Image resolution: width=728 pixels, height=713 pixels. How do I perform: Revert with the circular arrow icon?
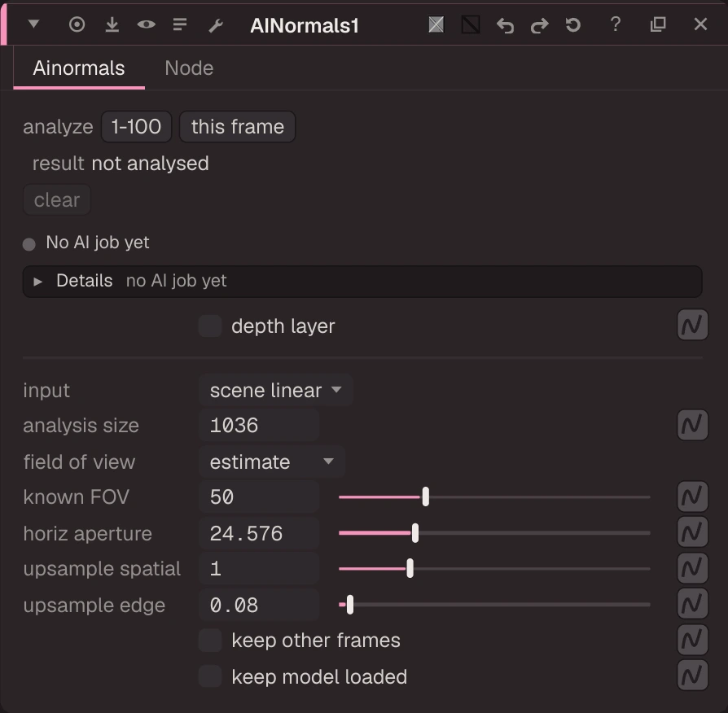click(x=573, y=24)
